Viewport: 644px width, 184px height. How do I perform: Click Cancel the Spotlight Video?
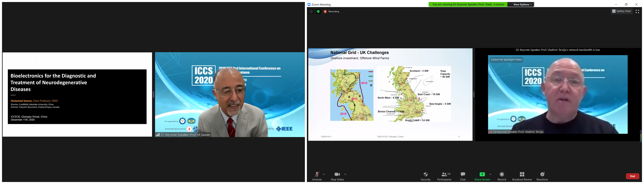point(506,60)
